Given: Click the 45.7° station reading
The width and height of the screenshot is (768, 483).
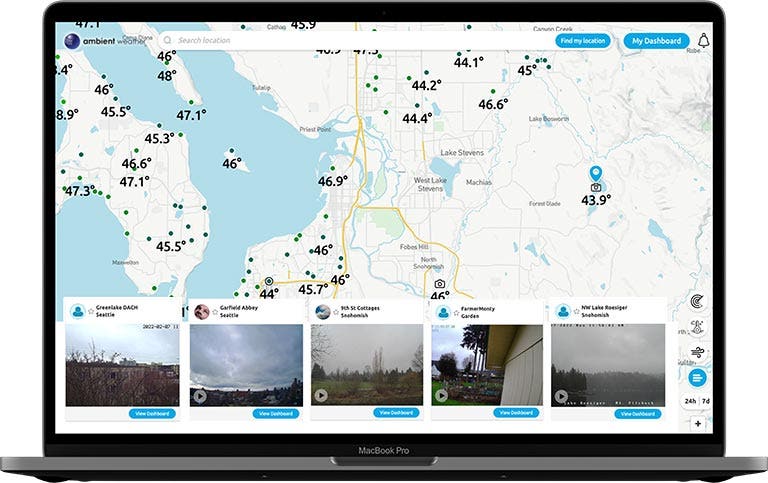Looking at the screenshot, I should tap(313, 289).
